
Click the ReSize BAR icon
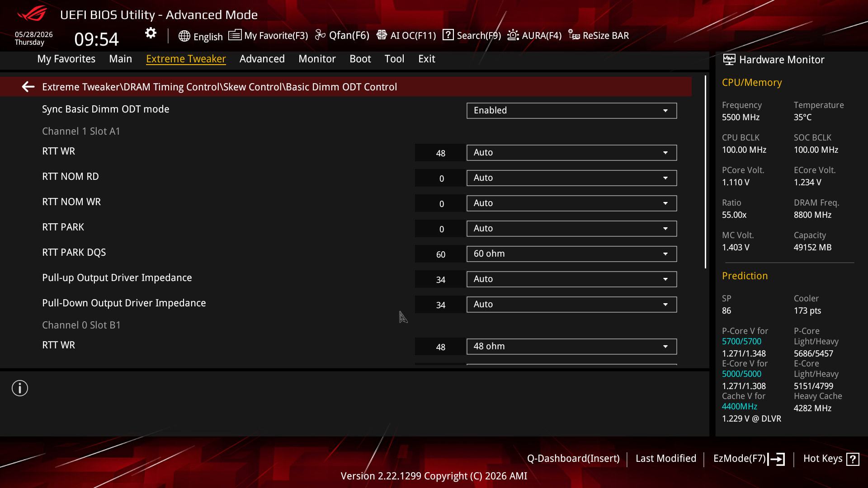coord(574,35)
